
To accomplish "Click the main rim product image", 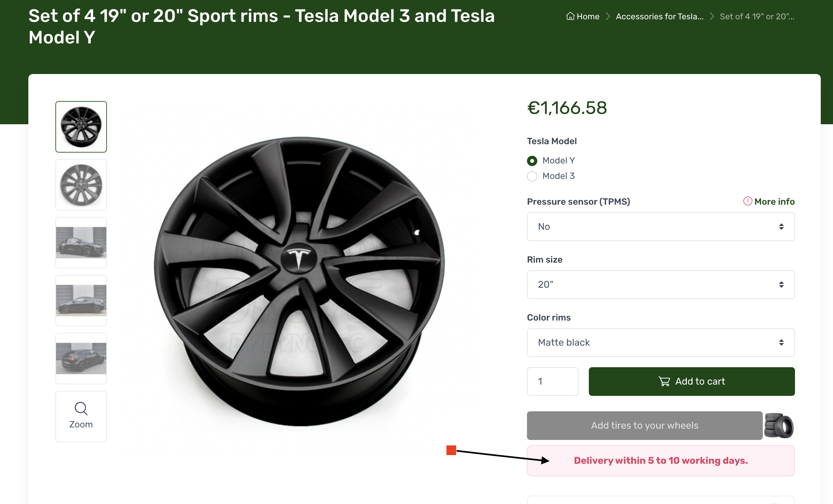I will [x=299, y=280].
